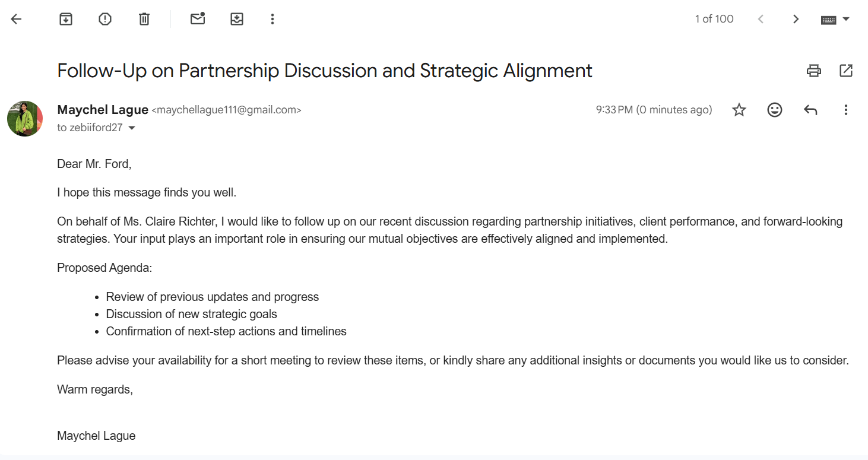This screenshot has width=868, height=460.
Task: Click the email subject heading
Action: 324,71
